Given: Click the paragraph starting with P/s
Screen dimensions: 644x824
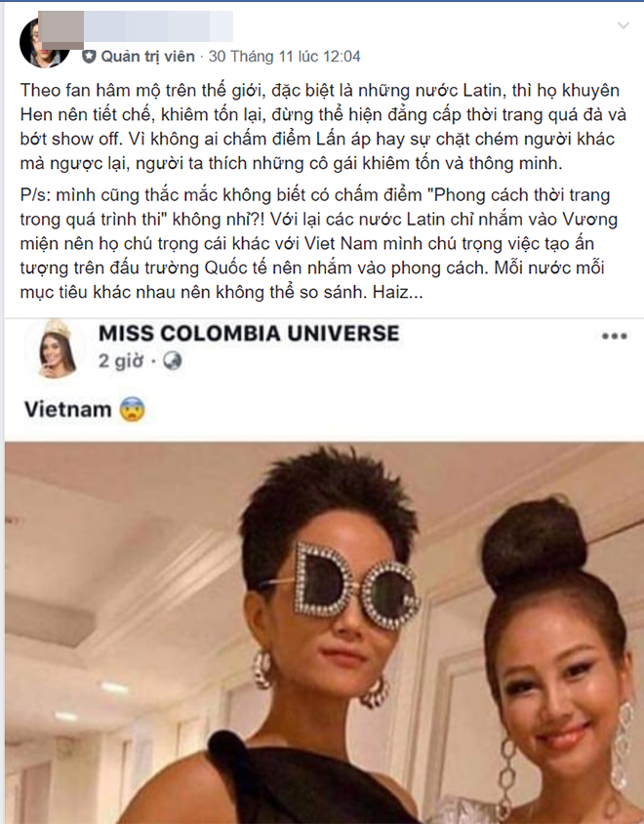Looking at the screenshot, I should [318, 243].
